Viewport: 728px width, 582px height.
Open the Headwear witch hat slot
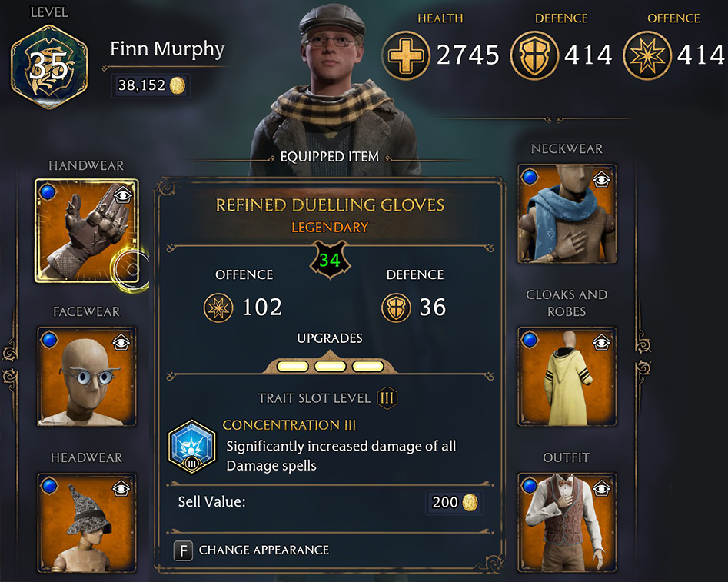coord(87,523)
